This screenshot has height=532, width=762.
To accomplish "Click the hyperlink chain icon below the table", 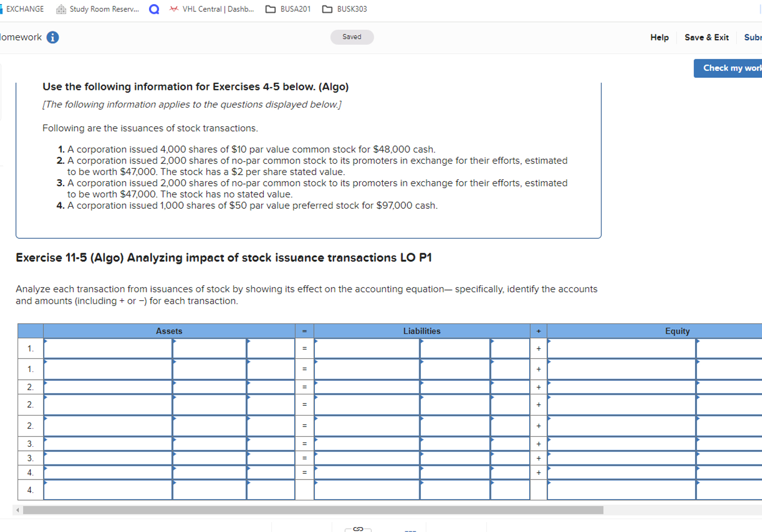I will 358,528.
